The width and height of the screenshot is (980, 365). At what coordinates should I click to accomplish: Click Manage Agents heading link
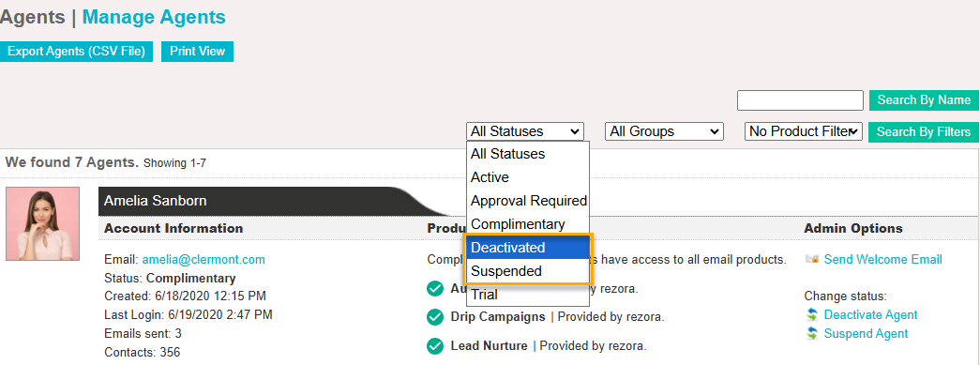pyautogui.click(x=154, y=17)
